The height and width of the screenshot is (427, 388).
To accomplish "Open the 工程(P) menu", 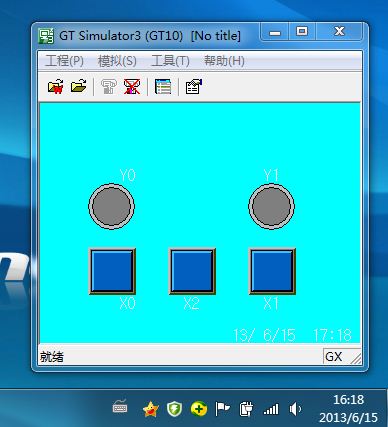I will [64, 61].
